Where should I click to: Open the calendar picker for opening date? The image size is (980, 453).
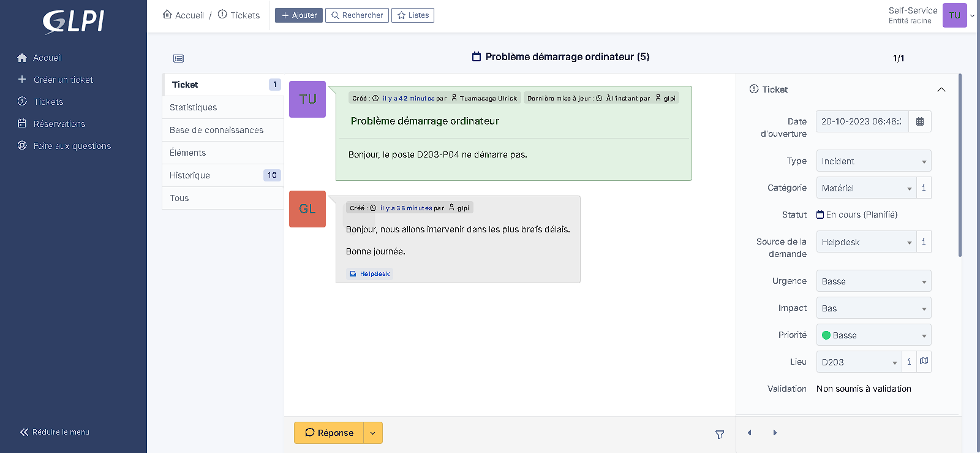(919, 121)
